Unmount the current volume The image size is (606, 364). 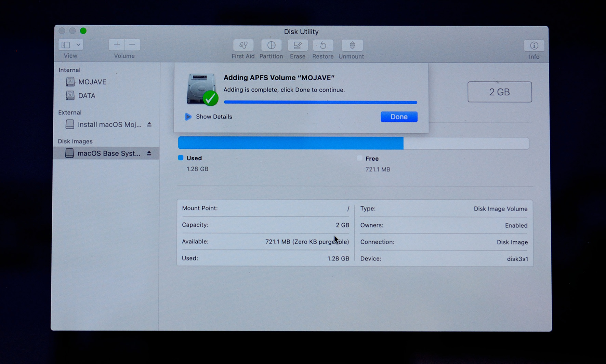[x=351, y=48]
